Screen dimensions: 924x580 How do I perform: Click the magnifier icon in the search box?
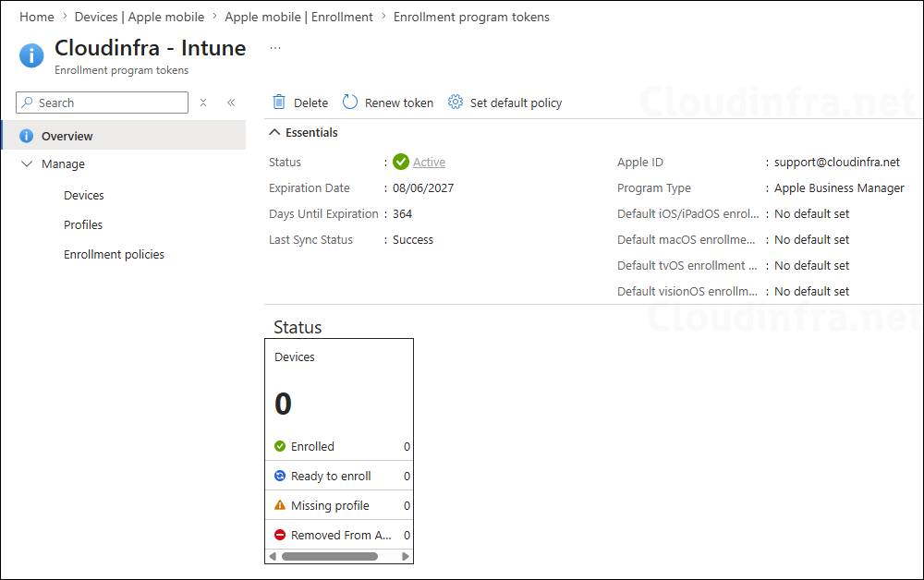(x=27, y=103)
